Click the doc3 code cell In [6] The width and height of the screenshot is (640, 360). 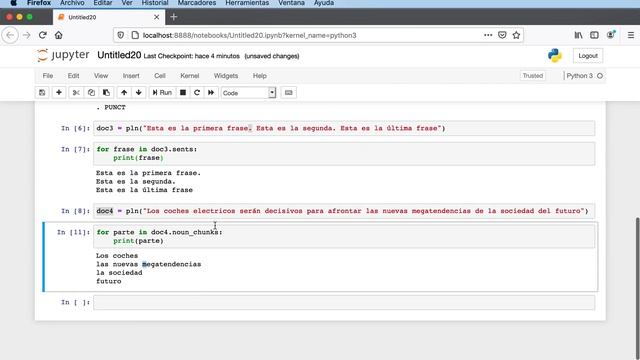(344, 128)
